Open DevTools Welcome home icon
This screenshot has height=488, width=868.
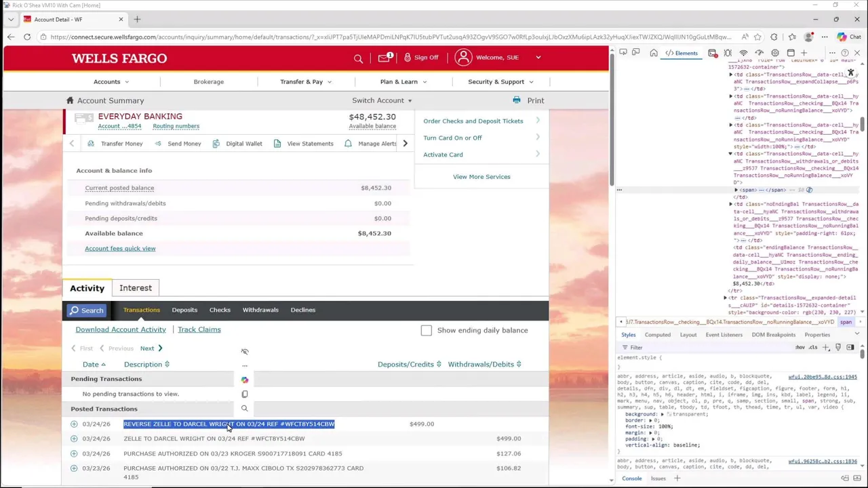654,53
